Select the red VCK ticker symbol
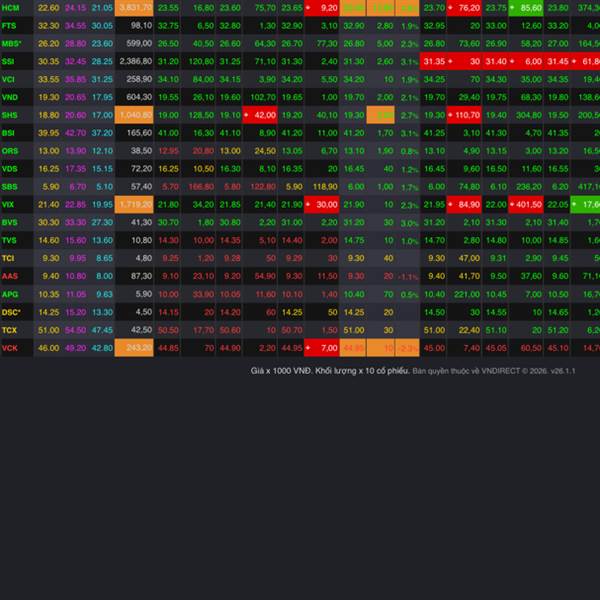This screenshot has width=600, height=600. tap(10, 348)
